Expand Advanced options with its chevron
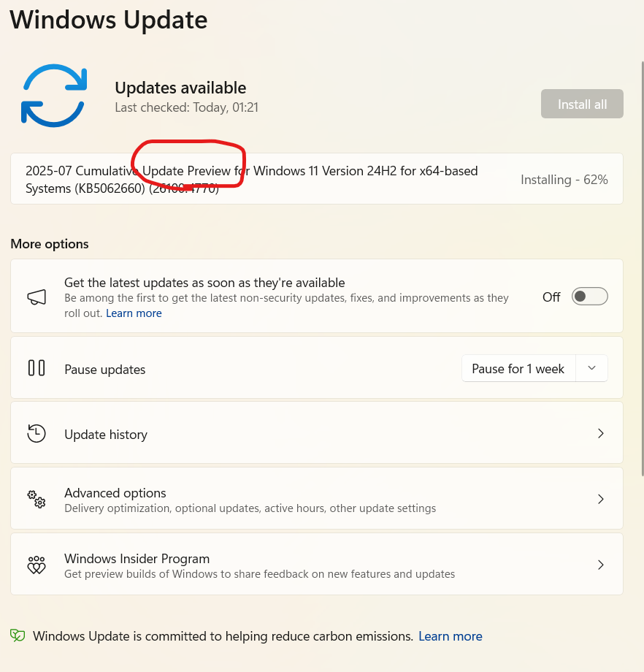This screenshot has height=672, width=644. coord(601,500)
